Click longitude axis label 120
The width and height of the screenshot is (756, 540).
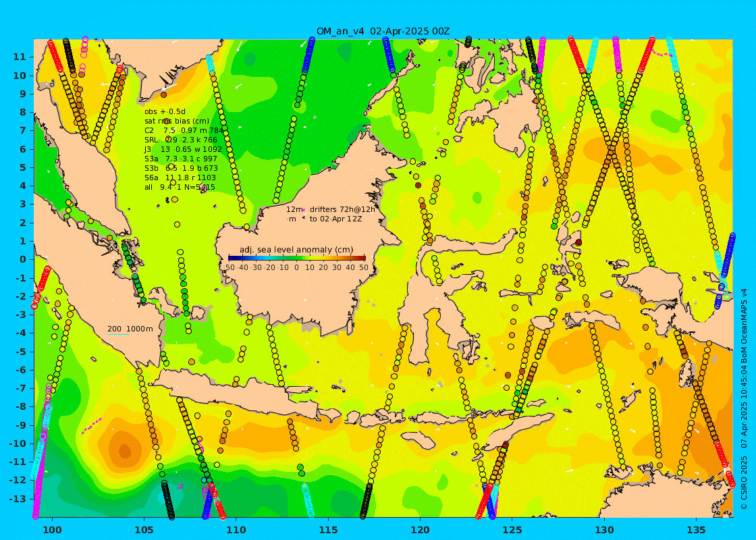click(x=421, y=530)
